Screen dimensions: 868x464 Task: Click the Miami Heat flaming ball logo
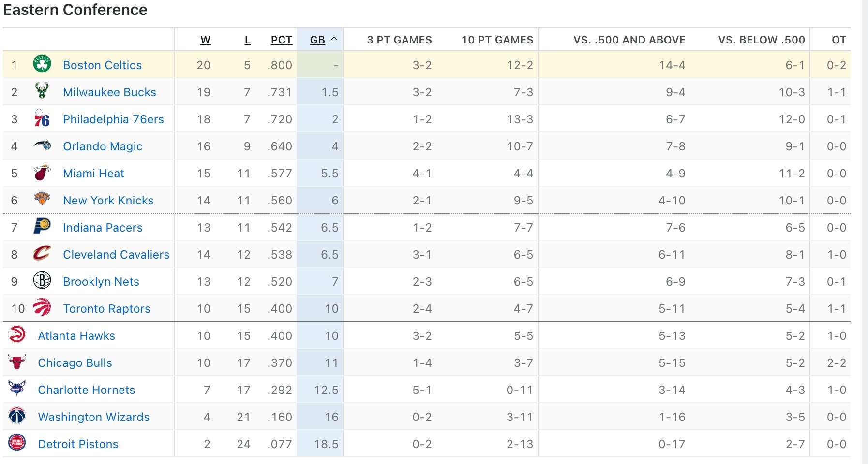(x=42, y=173)
